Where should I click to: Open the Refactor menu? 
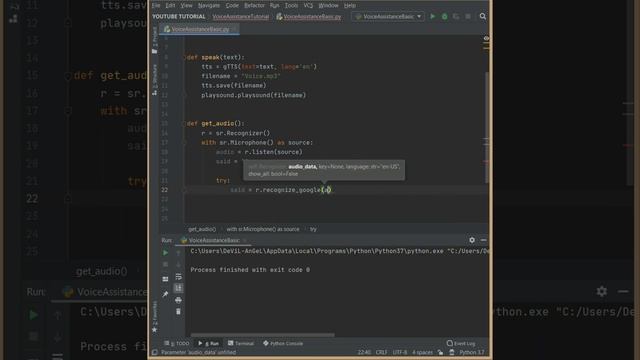tap(254, 5)
